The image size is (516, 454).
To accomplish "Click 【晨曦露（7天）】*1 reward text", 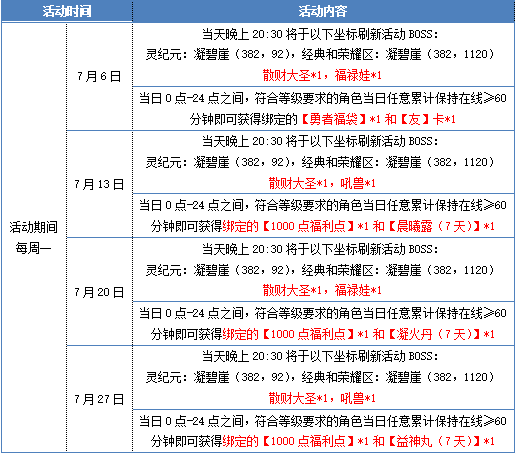I will tap(441, 226).
